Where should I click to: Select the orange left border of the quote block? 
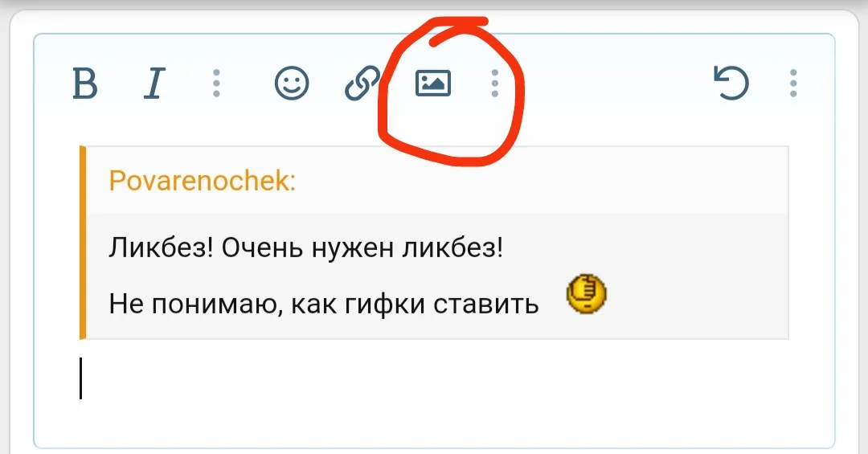click(83, 243)
